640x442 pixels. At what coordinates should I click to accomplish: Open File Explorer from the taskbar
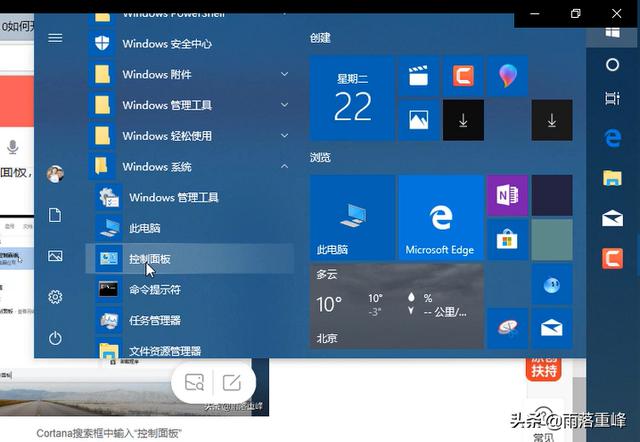click(612, 178)
